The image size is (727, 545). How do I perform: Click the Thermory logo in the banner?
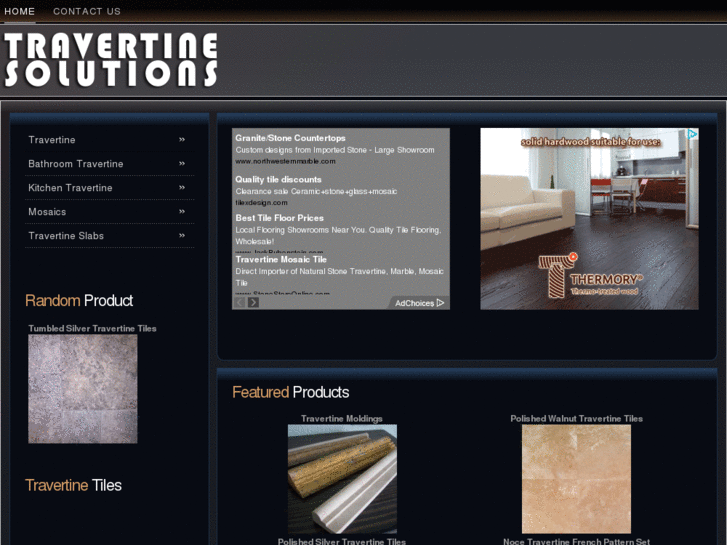(591, 276)
